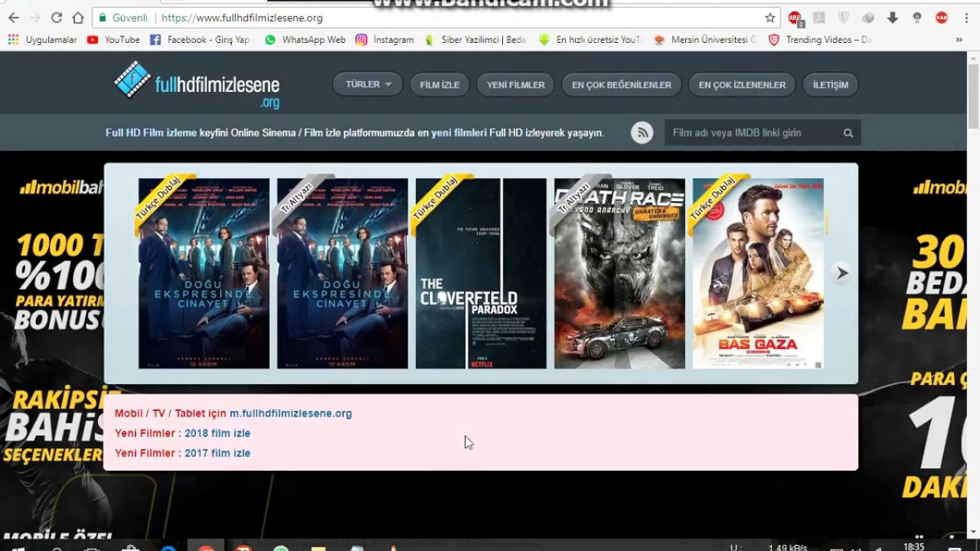Show more bookmarks via double chevron
The width and height of the screenshot is (980, 551).
coord(959,40)
